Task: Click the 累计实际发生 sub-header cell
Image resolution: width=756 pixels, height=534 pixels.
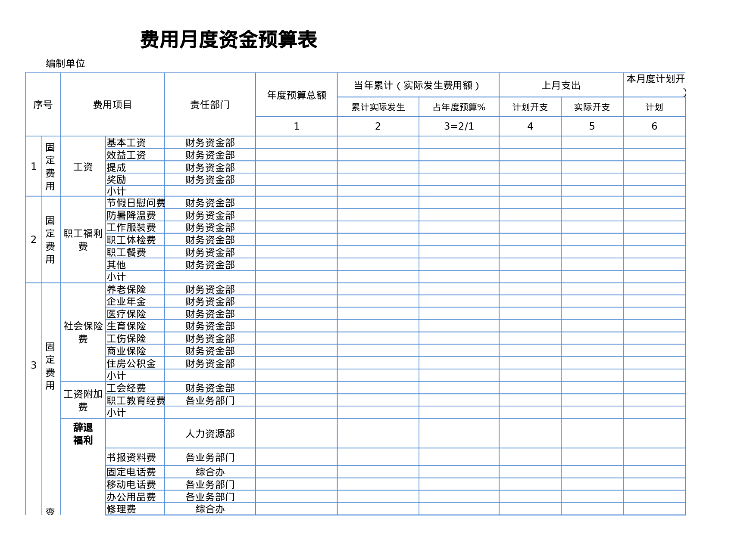Action: click(x=378, y=108)
